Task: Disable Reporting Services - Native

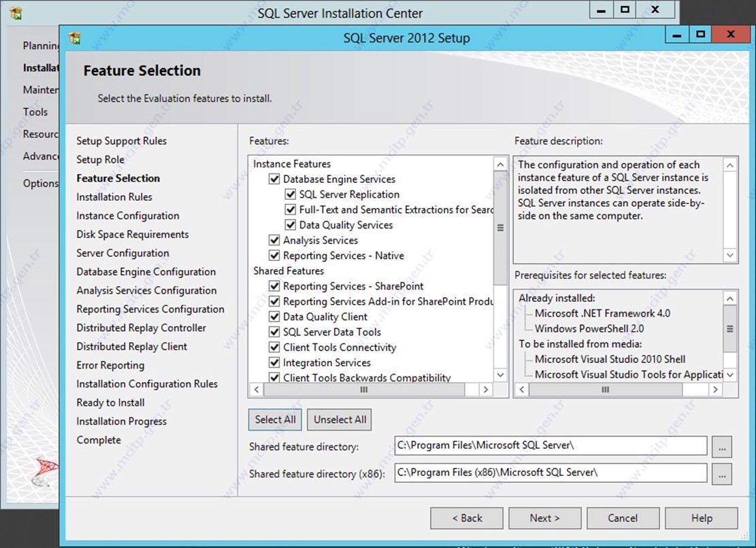Action: pos(274,255)
